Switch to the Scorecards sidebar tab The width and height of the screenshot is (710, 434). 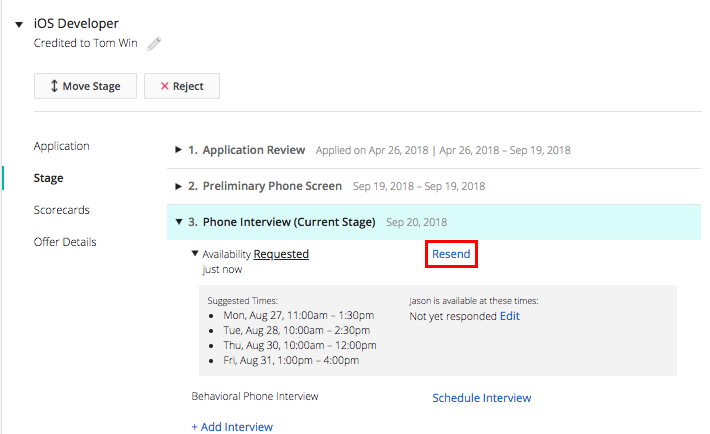[62, 210]
